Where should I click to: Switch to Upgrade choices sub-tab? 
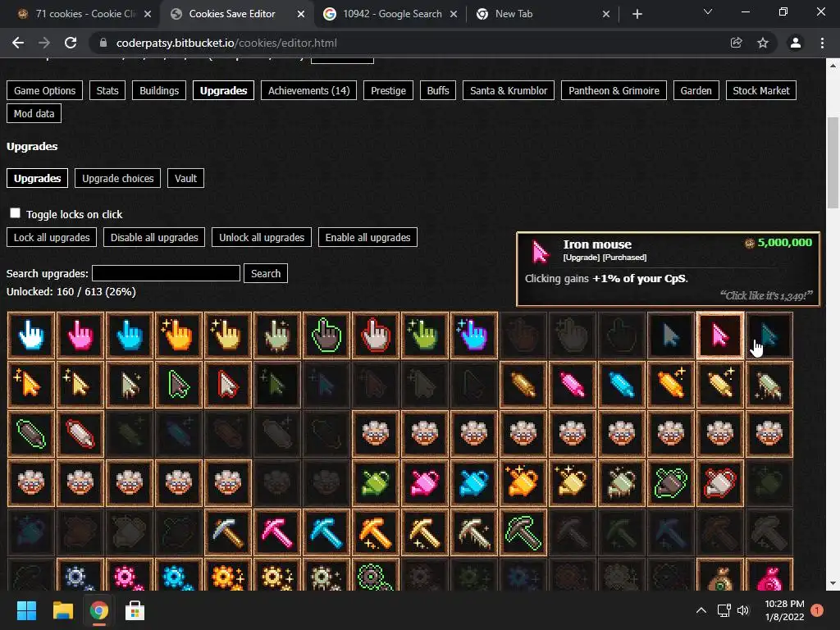pos(118,178)
